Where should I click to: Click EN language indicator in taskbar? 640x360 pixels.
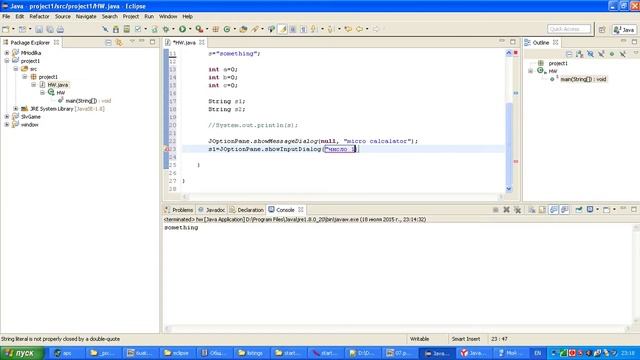coord(538,353)
